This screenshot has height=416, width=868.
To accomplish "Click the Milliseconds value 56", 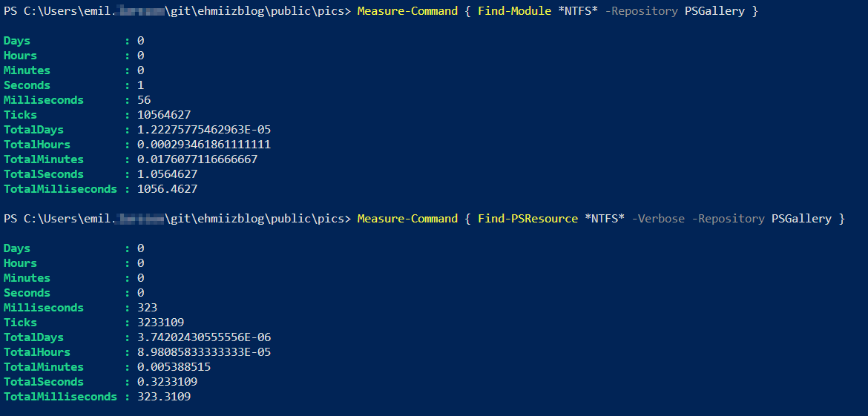I will [x=144, y=100].
